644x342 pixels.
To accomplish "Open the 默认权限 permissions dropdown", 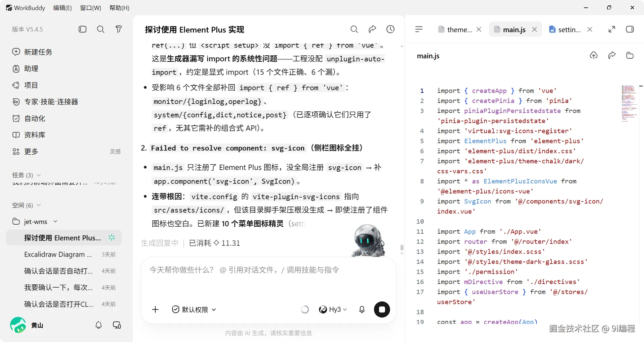I will tap(194, 309).
